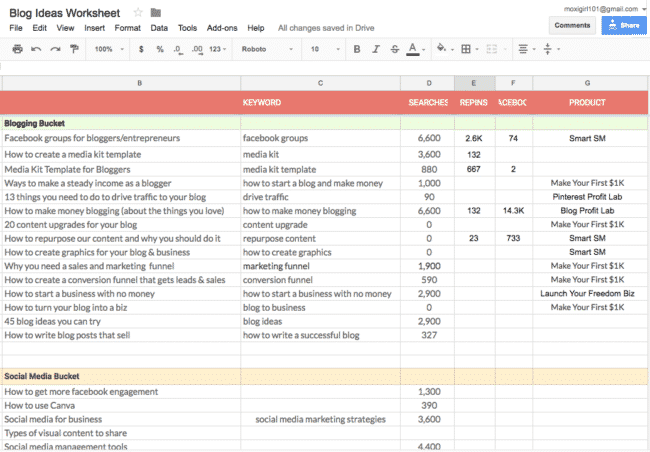This screenshot has height=452, width=650.
Task: Increase decimal places icon
Action: tap(197, 49)
